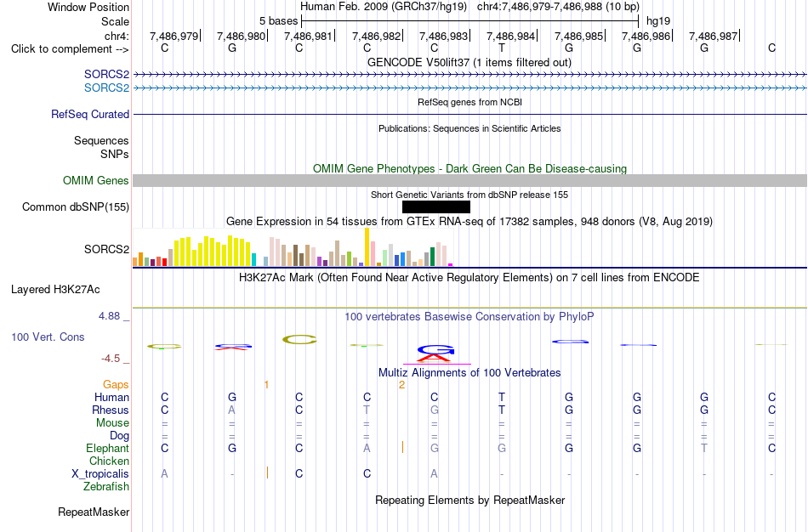Click the 'Window Position' label
Screen dimensions: 808x532
click(x=88, y=7)
